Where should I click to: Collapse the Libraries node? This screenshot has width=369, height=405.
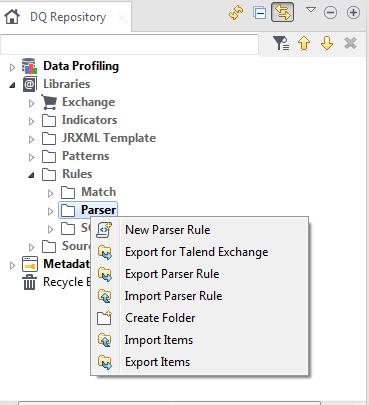[12, 85]
